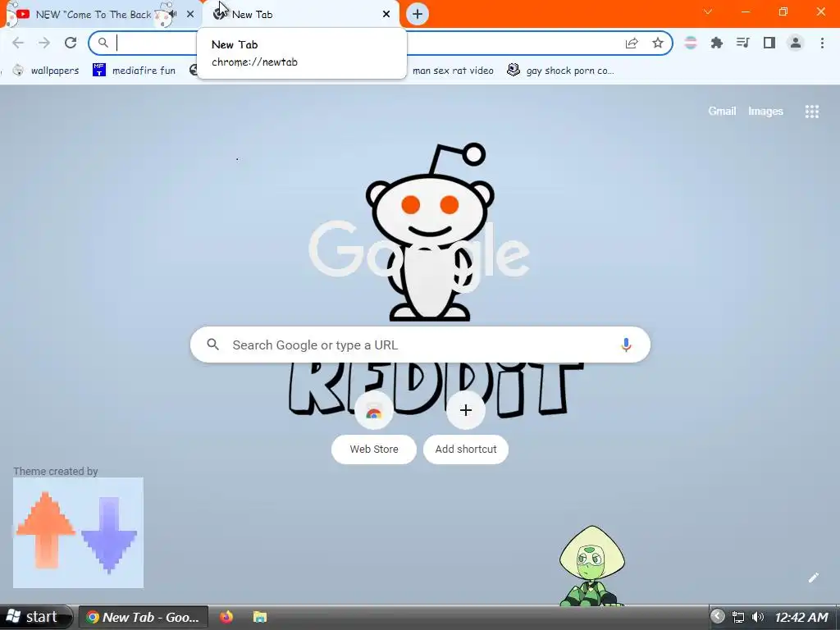This screenshot has height=630, width=840.
Task: Go back with the browser back arrow
Action: pos(18,43)
